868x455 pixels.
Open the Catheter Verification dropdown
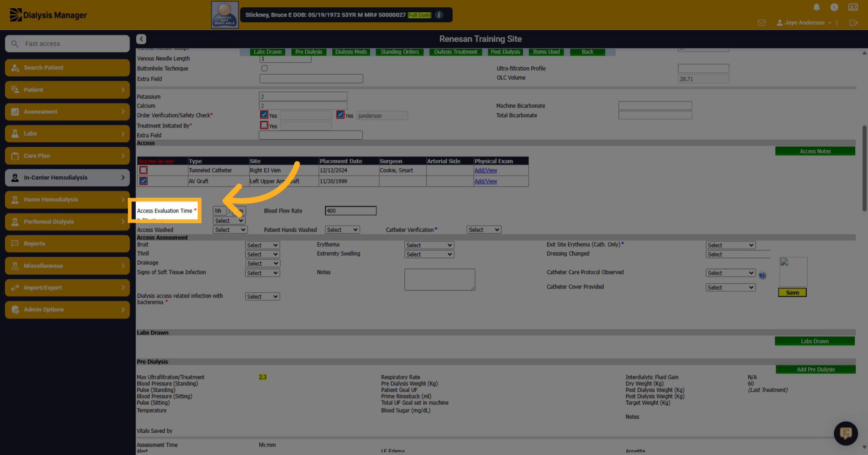click(484, 230)
